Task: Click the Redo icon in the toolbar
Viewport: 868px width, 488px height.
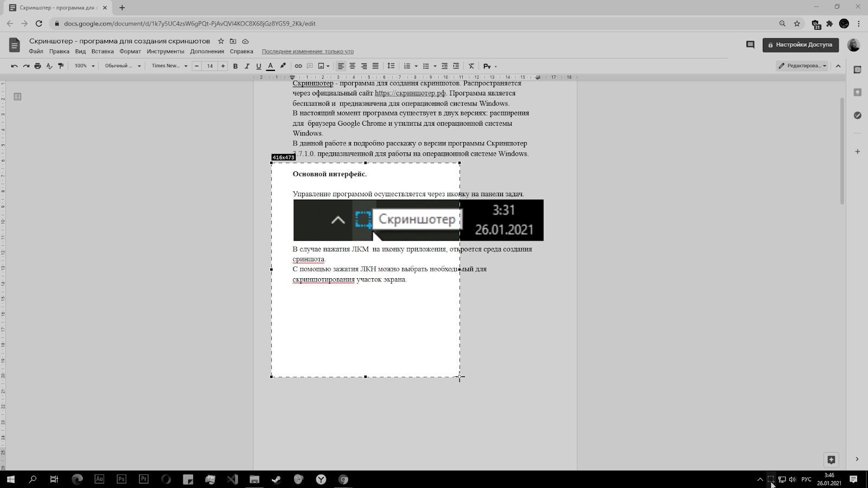Action: click(x=26, y=66)
